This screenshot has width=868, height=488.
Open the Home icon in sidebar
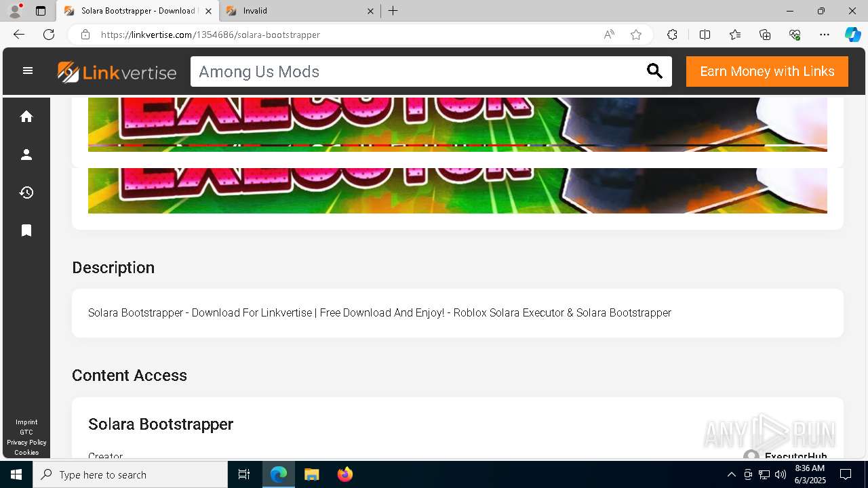point(26,117)
